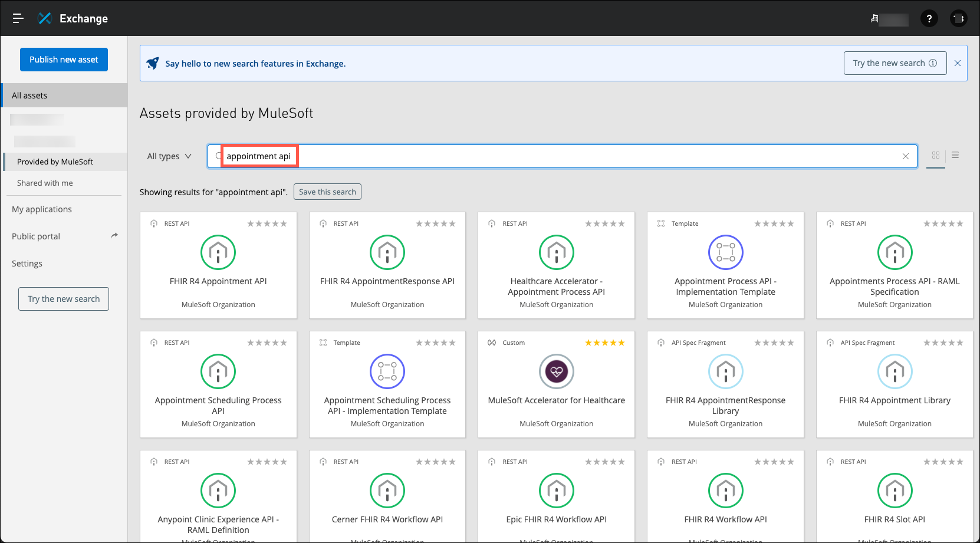Click the Assets provided by MuleSoft heading

tap(226, 113)
